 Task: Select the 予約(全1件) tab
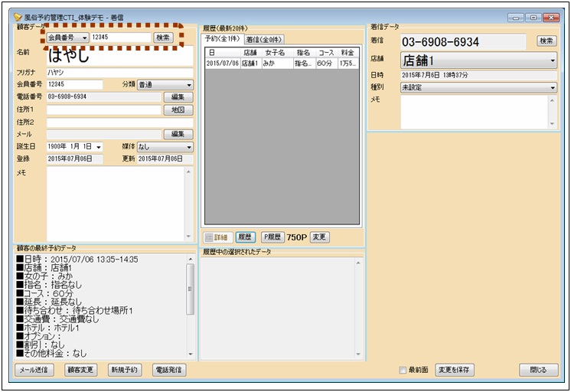pyautogui.click(x=222, y=39)
